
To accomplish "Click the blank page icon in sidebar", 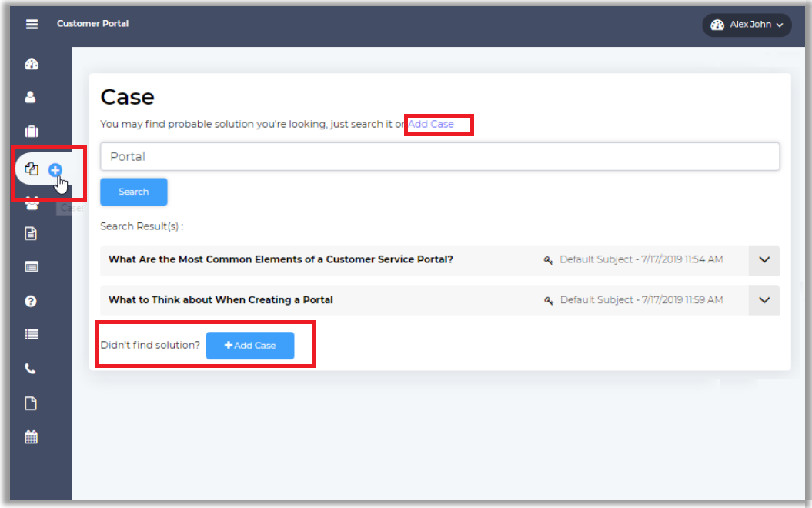I will [x=32, y=403].
